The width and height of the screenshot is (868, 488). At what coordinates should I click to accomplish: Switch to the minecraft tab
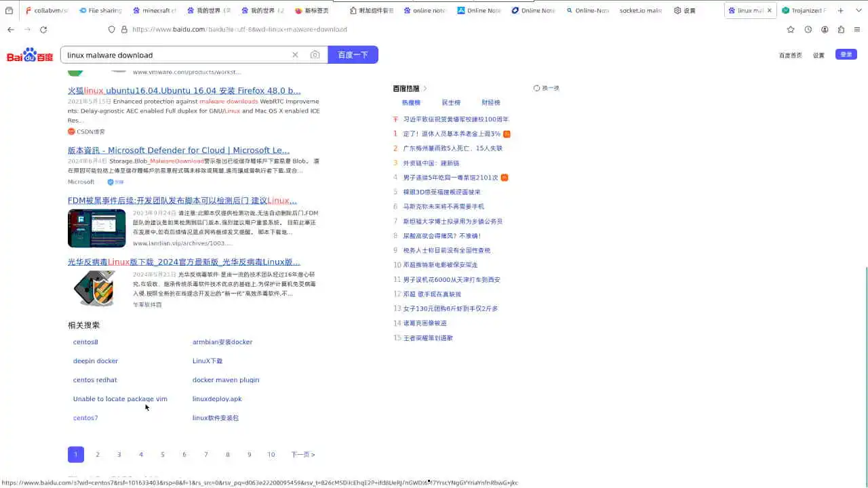[x=154, y=11]
